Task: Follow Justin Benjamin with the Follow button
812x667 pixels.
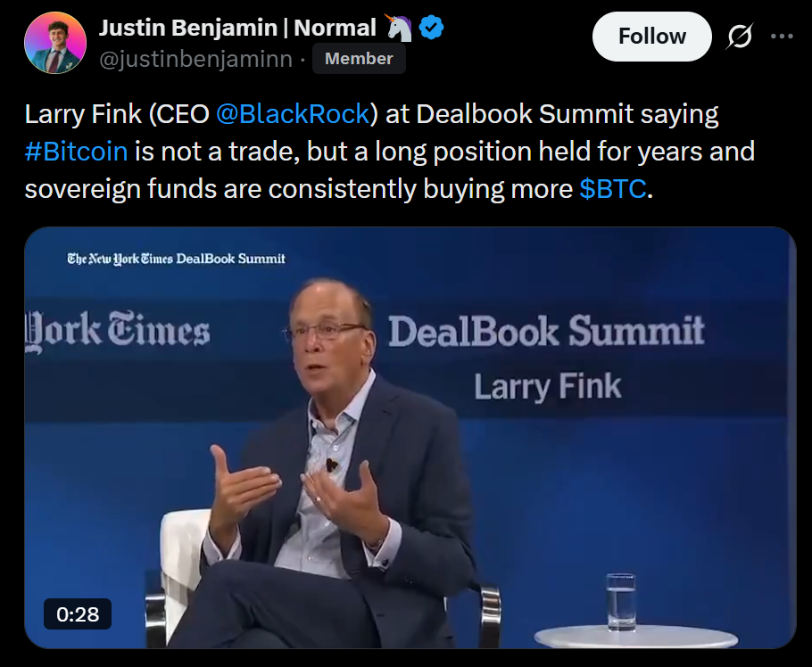Action: pos(652,37)
